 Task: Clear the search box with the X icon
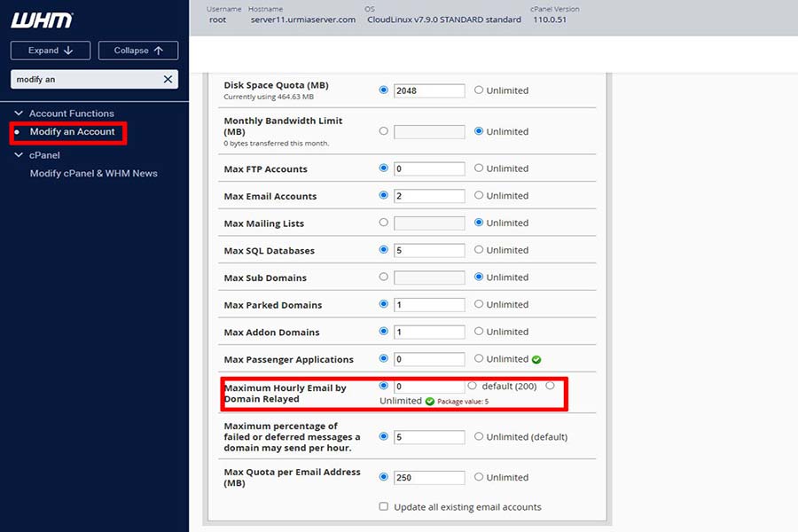(168, 80)
